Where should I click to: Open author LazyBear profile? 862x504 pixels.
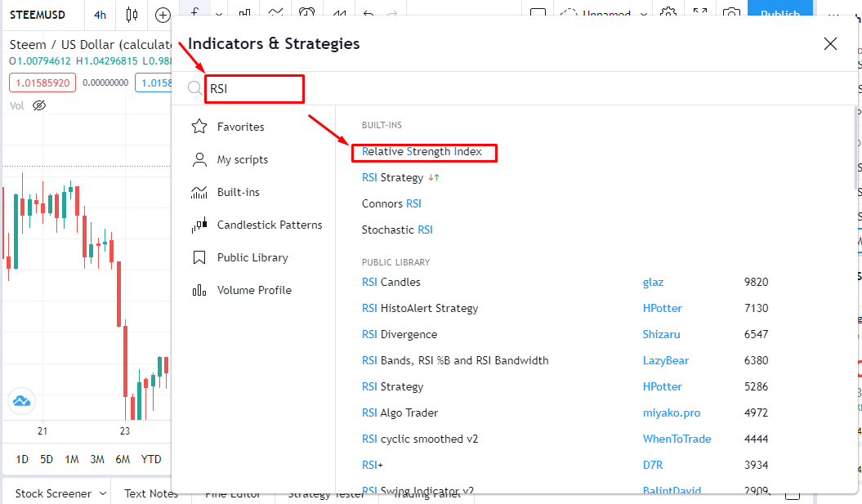point(666,360)
